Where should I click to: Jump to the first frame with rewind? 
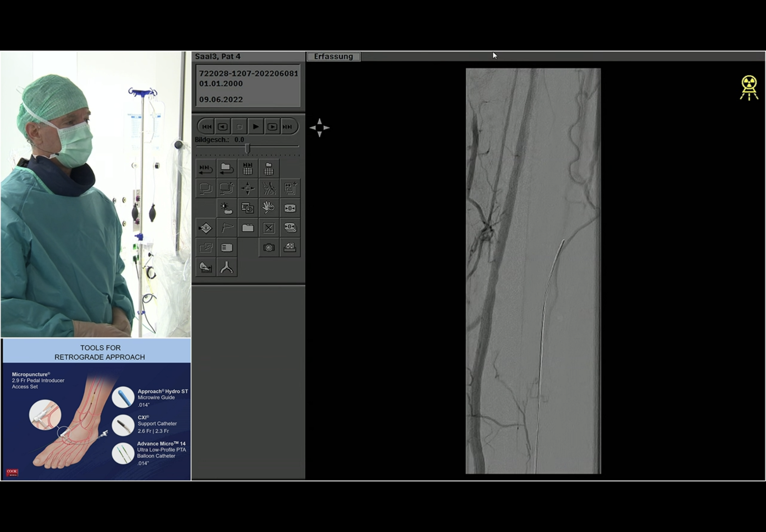[206, 127]
